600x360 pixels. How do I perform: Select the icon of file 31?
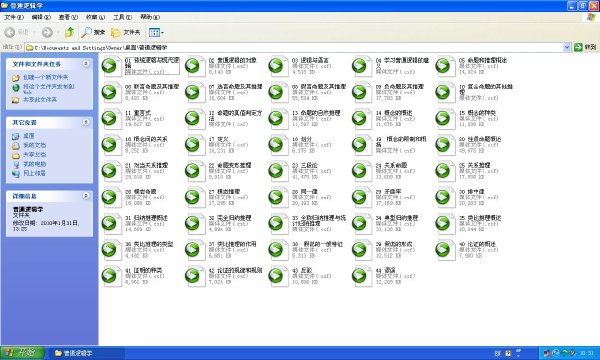point(111,223)
